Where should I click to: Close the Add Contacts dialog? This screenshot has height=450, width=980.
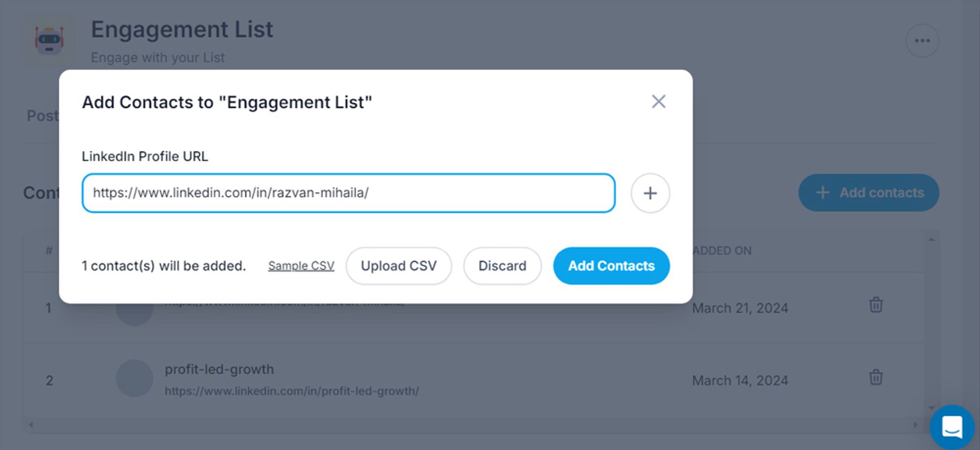click(659, 101)
